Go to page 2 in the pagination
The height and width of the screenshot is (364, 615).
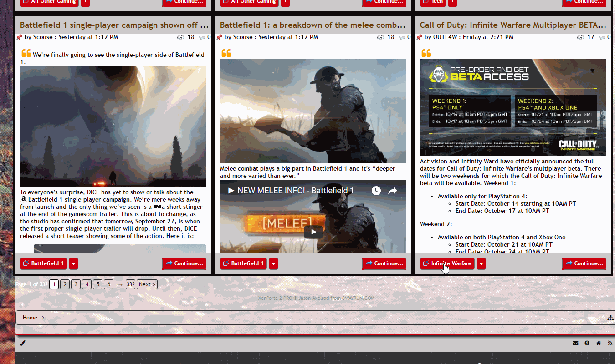pyautogui.click(x=65, y=284)
